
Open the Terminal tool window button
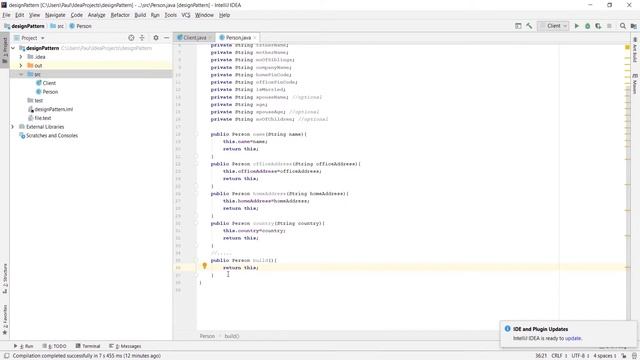(88, 346)
